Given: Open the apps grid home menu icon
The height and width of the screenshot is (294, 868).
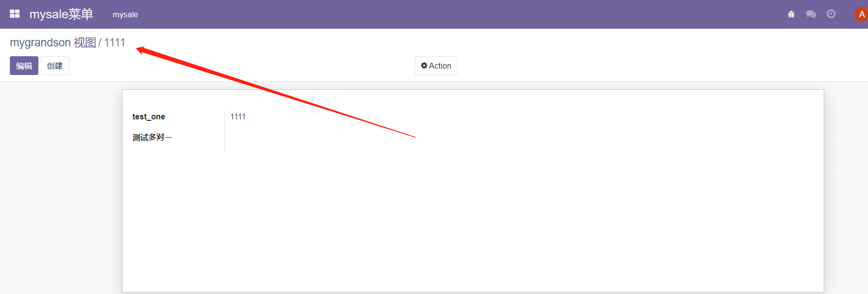Looking at the screenshot, I should pyautogui.click(x=15, y=14).
